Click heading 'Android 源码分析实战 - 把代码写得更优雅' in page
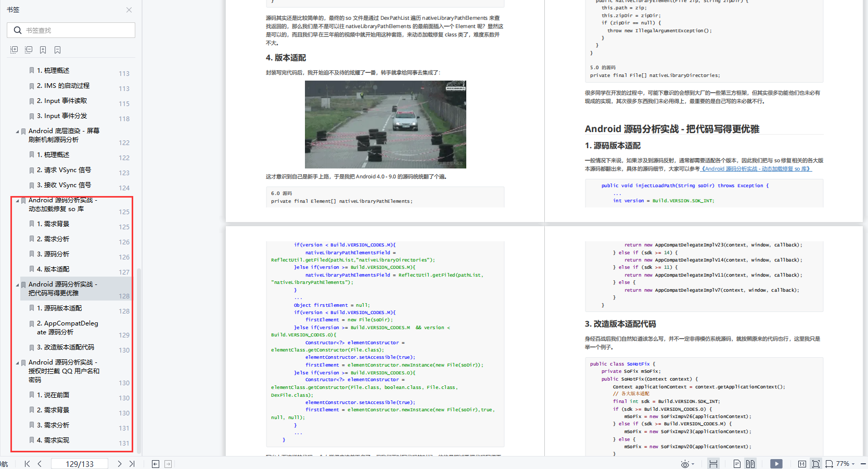The height and width of the screenshot is (469, 868). (672, 129)
